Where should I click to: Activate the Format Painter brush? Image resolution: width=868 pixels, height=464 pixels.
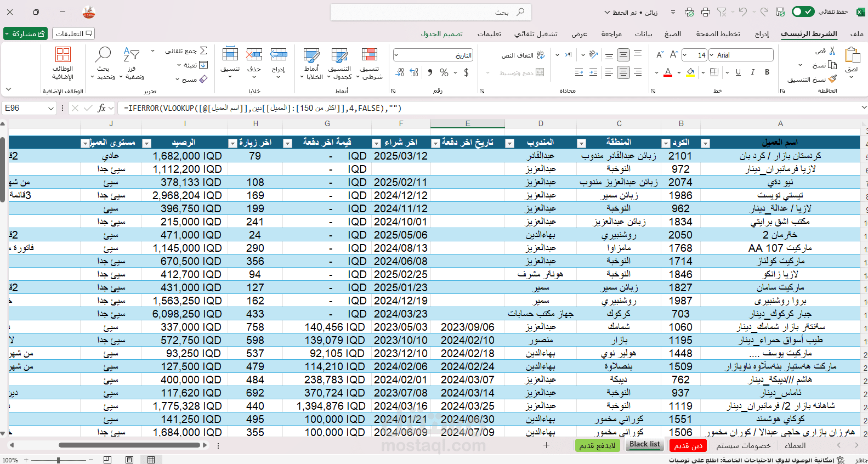[833, 80]
